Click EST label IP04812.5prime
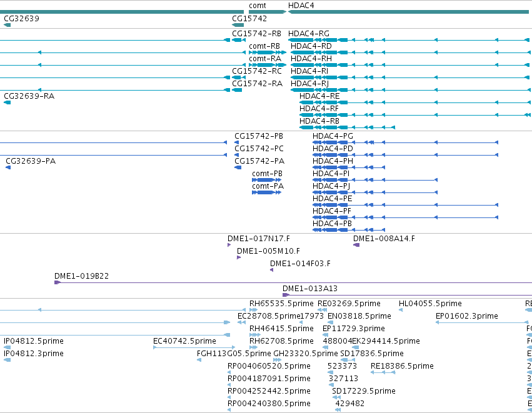The image size is (532, 413). click(34, 342)
